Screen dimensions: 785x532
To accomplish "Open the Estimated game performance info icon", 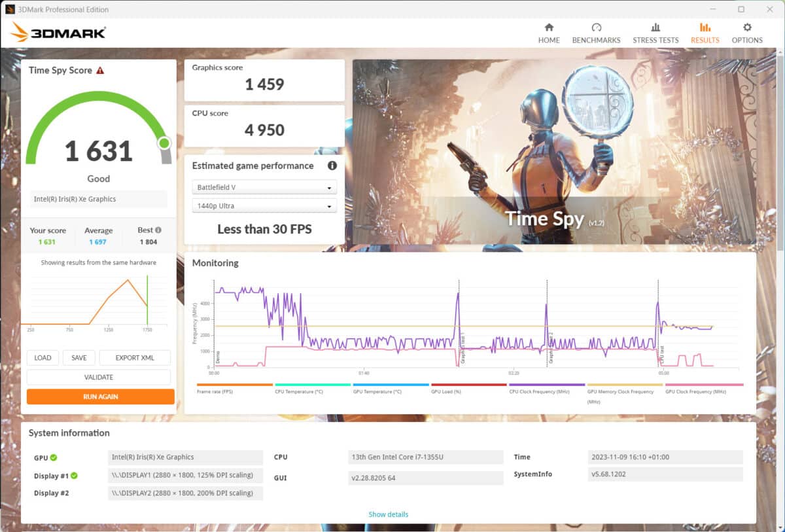I will (x=332, y=166).
